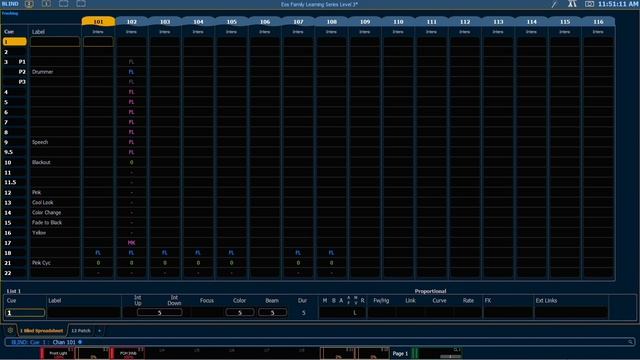Click channel 101 FL value in cue 18
The image size is (640, 360).
click(98, 253)
